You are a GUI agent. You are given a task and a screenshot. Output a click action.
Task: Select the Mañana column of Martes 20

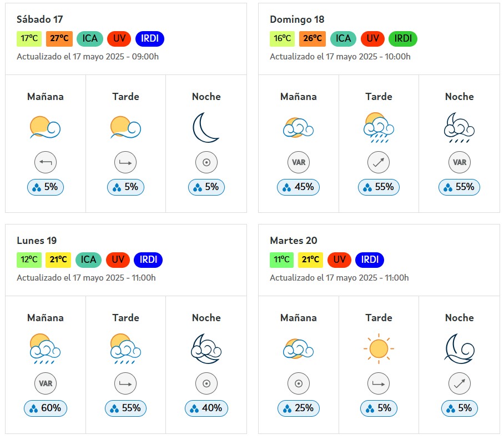tap(299, 365)
